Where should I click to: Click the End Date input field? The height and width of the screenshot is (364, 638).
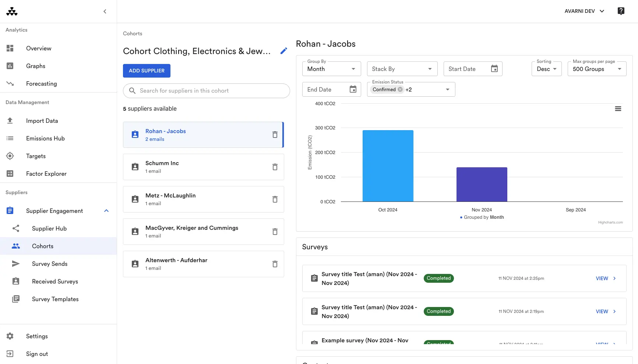[331, 89]
